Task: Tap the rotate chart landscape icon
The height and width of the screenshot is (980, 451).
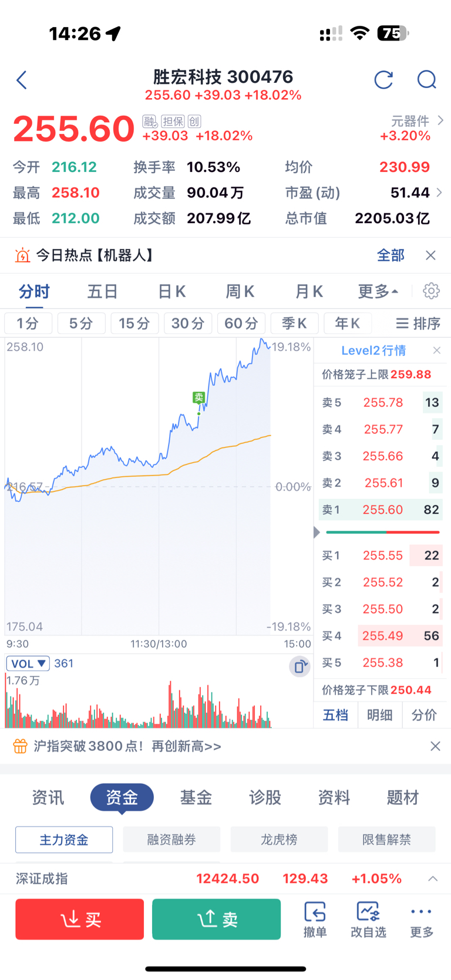Action: 299,666
